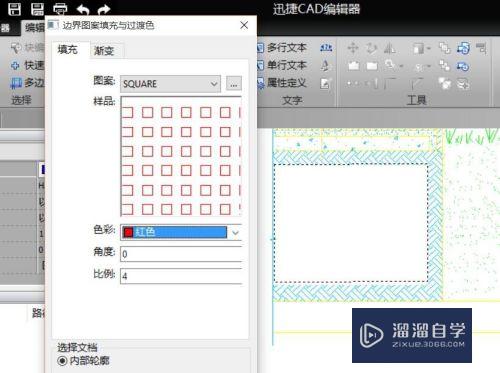This screenshot has height=373, width=500.
Task: Click the 快速 tool with blue cross icon
Action: click(27, 65)
